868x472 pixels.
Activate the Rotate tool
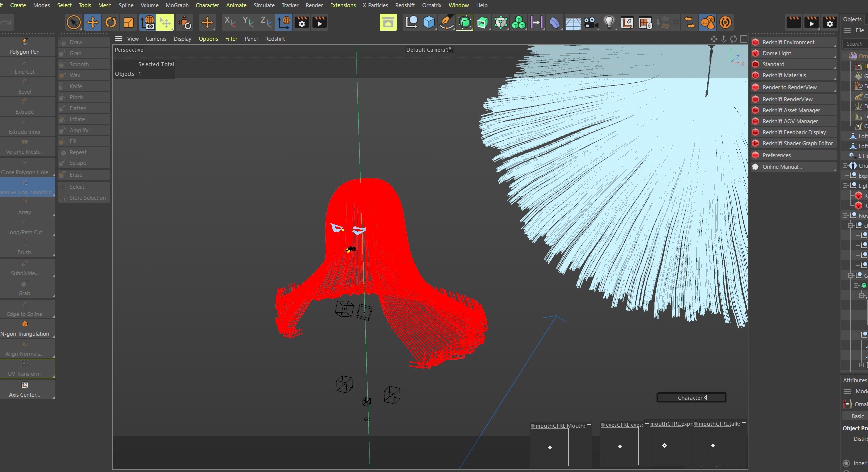pyautogui.click(x=111, y=22)
